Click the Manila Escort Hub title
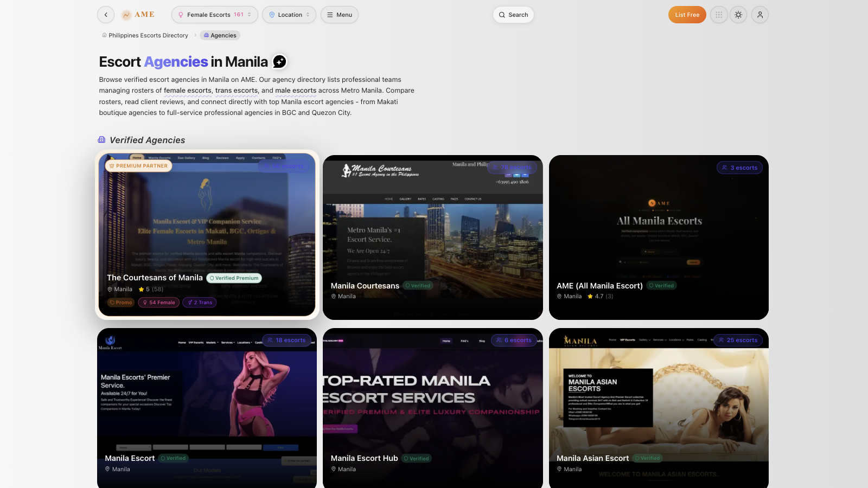The height and width of the screenshot is (488, 868). point(365,458)
